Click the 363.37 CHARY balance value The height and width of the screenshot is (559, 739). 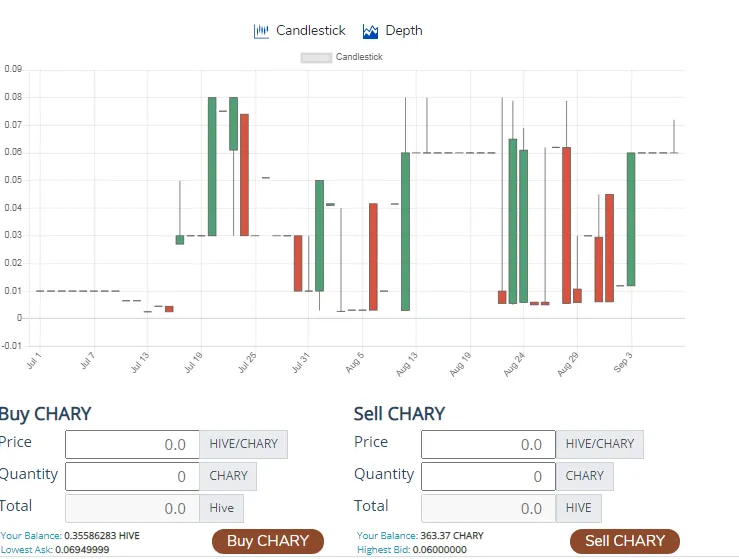click(452, 536)
